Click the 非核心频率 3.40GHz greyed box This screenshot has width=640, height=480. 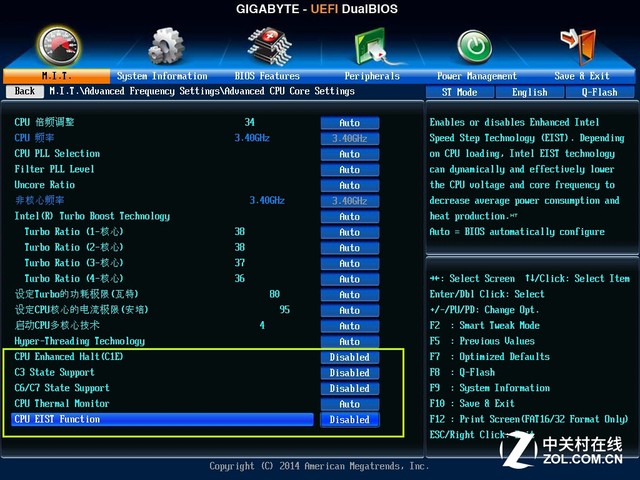tap(350, 201)
